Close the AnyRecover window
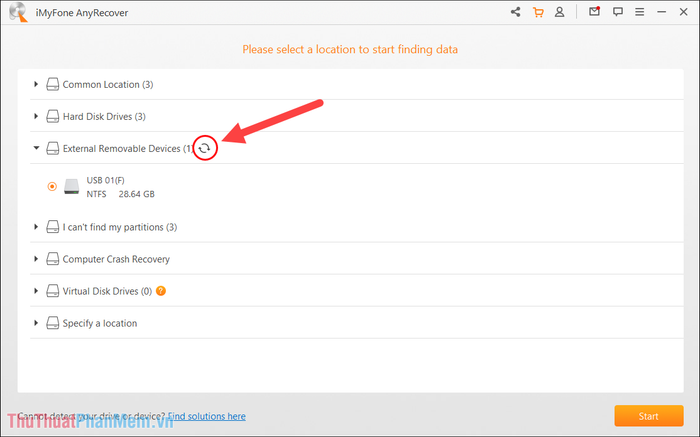Screen dimensions: 700x437 pyautogui.click(x=683, y=12)
